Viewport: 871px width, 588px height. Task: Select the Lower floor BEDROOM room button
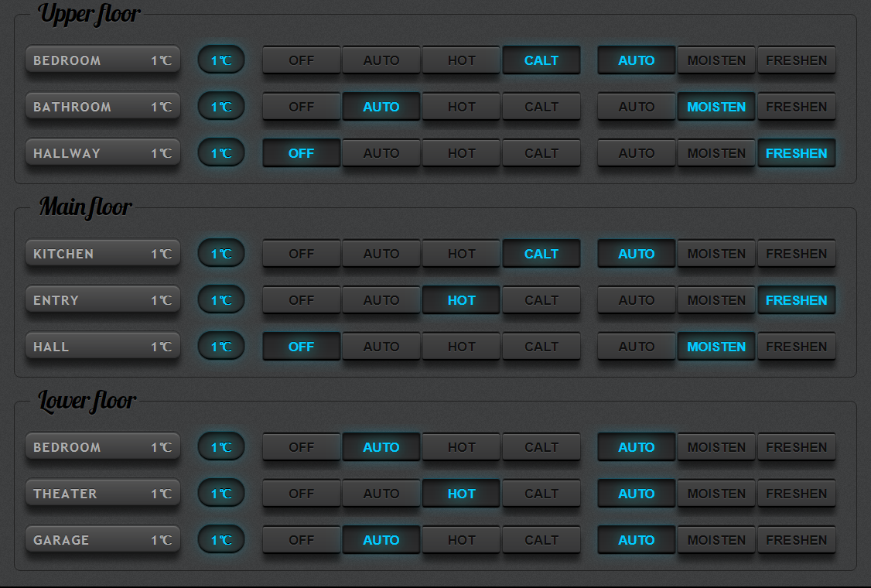pos(103,447)
